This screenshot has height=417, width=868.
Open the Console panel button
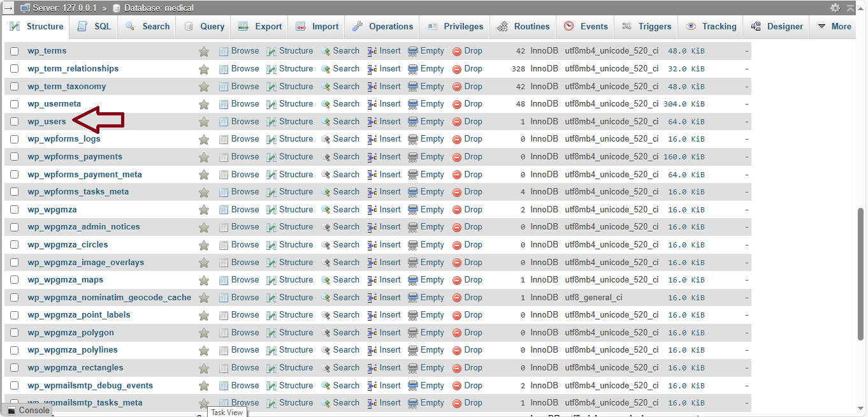28,411
